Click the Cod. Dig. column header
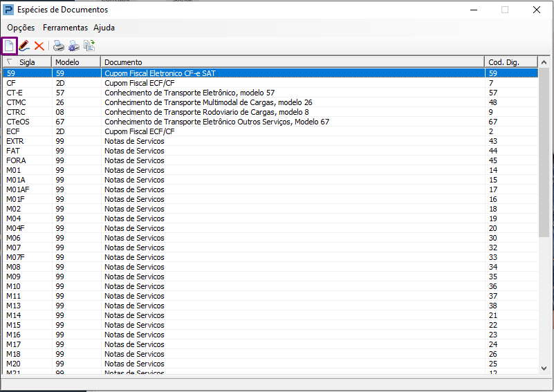Image resolution: width=554 pixels, height=392 pixels. 511,62
